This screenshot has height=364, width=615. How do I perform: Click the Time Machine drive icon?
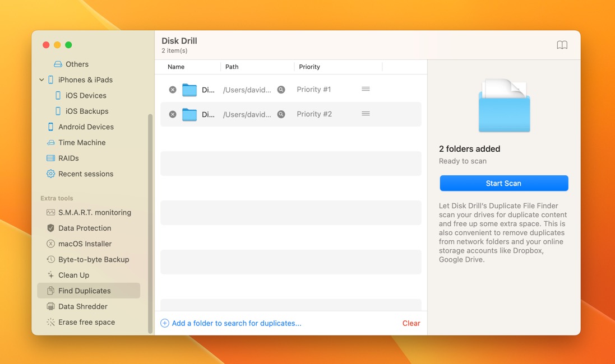51,143
